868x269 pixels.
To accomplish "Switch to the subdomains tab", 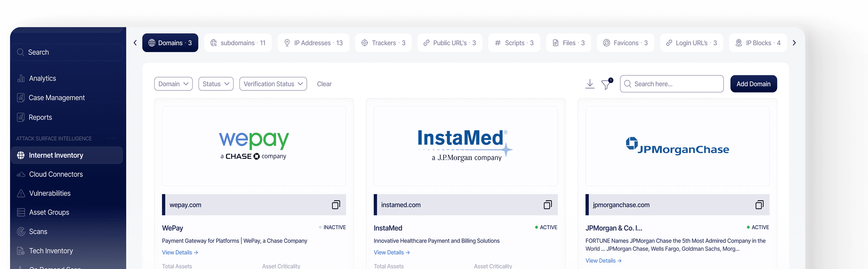I will point(238,43).
